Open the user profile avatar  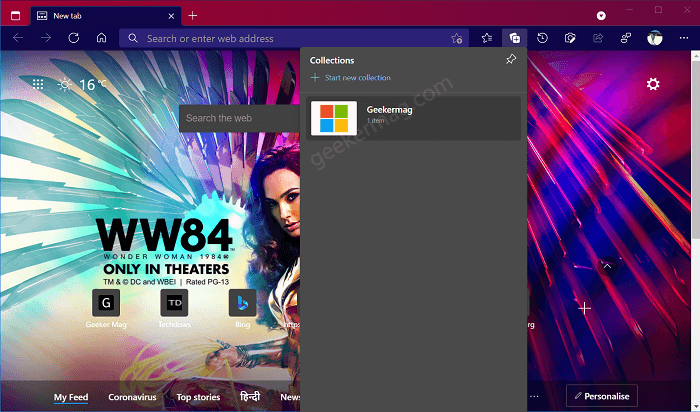[655, 38]
